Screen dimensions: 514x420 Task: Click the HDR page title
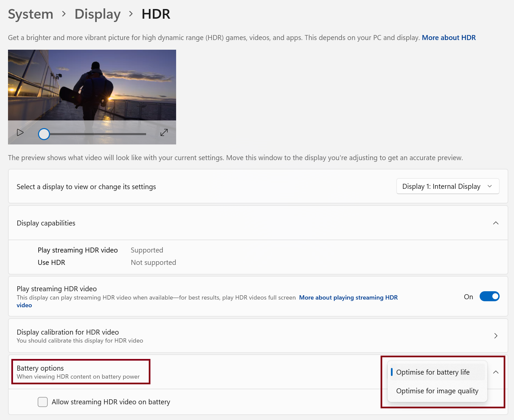pos(156,14)
